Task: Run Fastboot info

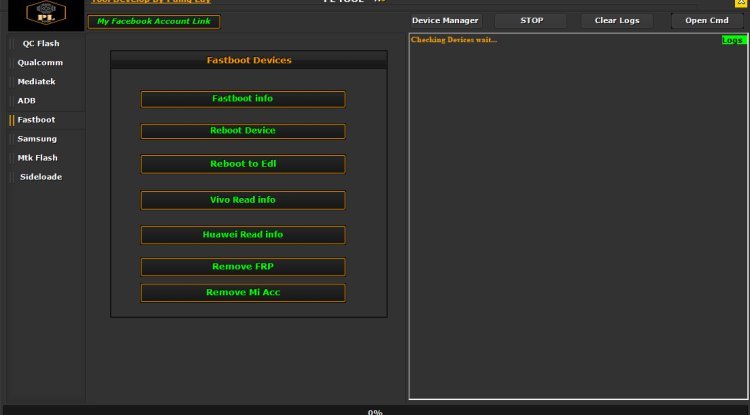Action: click(x=243, y=99)
